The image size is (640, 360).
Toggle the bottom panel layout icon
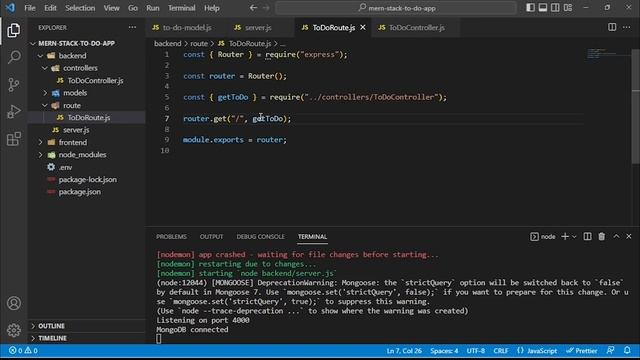click(x=543, y=8)
